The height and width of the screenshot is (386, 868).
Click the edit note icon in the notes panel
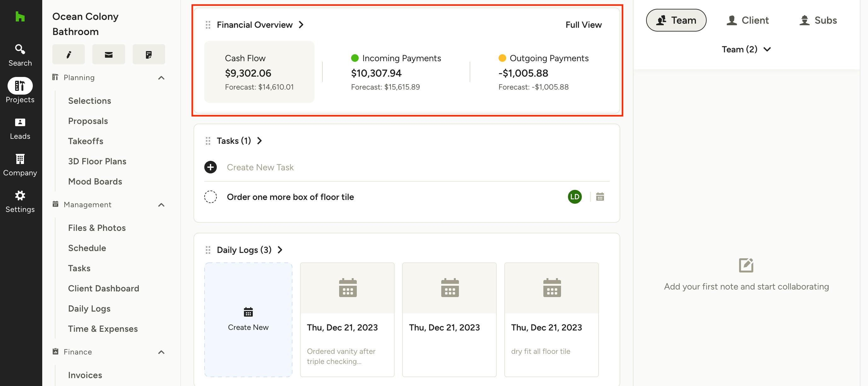pyautogui.click(x=746, y=265)
